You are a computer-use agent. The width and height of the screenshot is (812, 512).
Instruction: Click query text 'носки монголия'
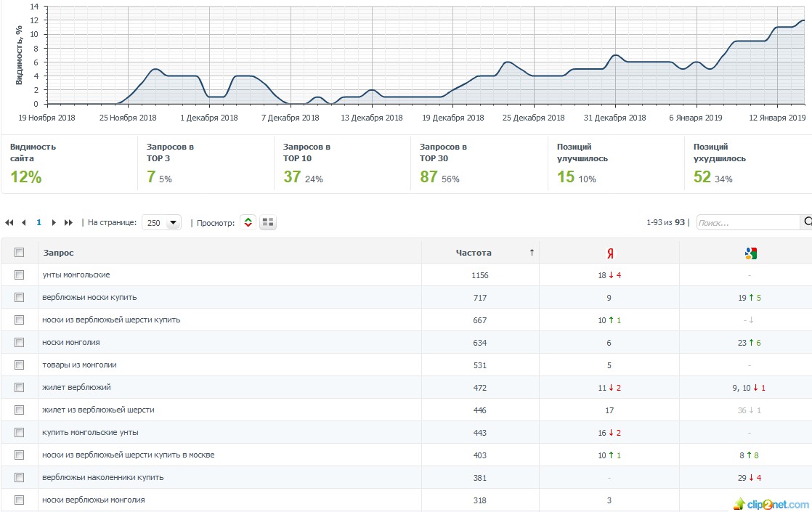pos(71,342)
